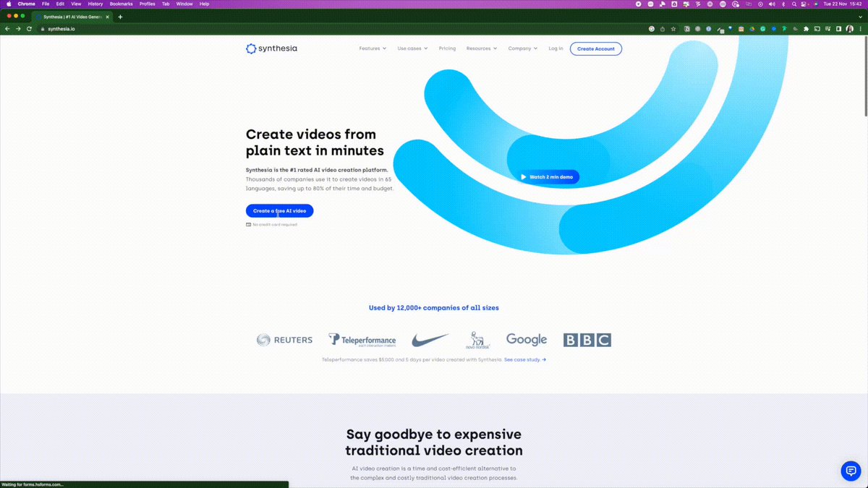This screenshot has width=868, height=488.
Task: Open the Apple menu
Action: [x=7, y=4]
